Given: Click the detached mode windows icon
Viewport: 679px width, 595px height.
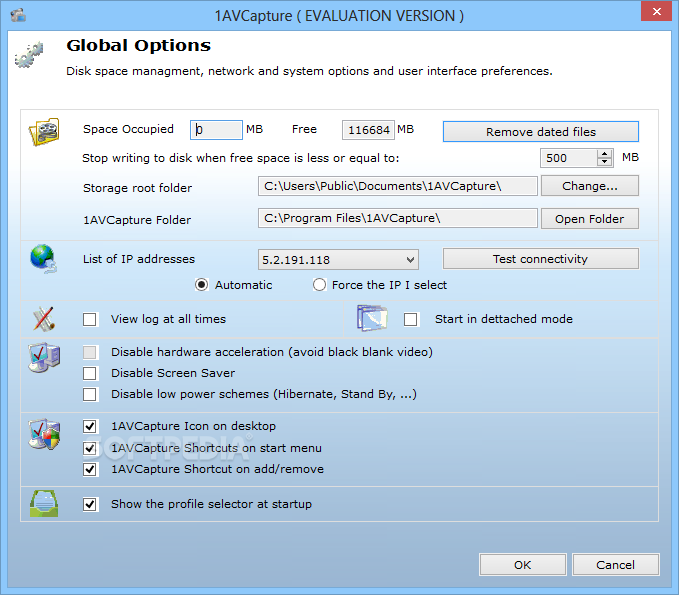Looking at the screenshot, I should point(372,318).
